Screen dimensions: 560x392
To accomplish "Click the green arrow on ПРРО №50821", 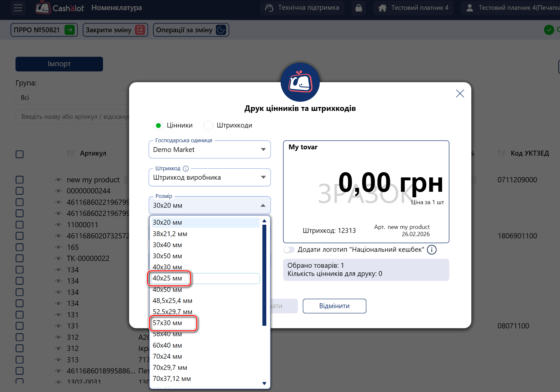I will click(69, 30).
